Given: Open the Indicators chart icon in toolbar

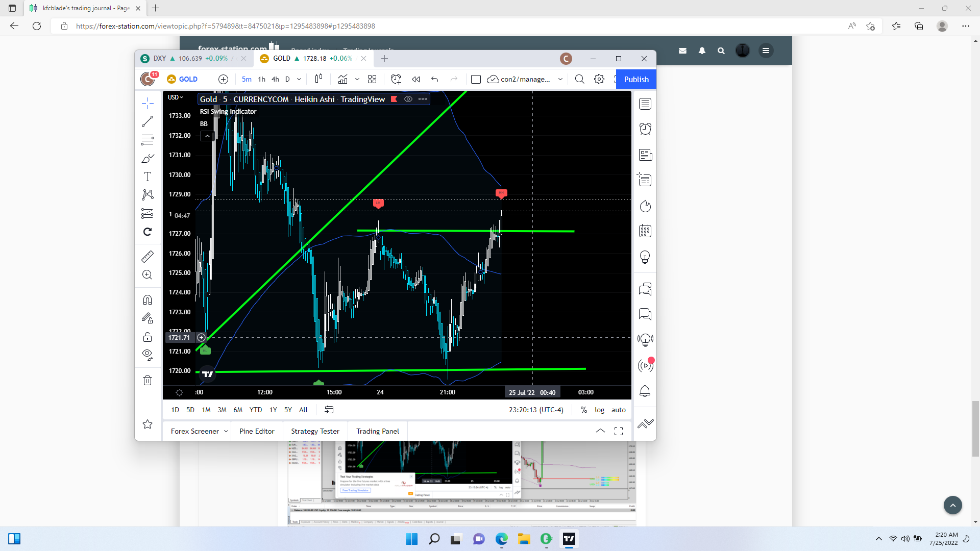Looking at the screenshot, I should click(x=342, y=79).
